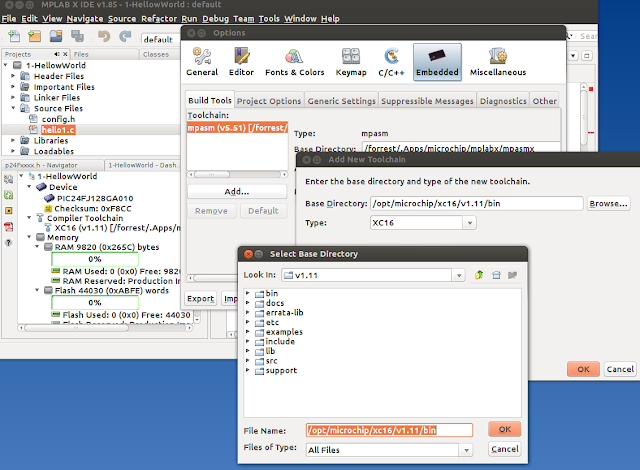Click the New Project toolbar icon

coord(35,36)
